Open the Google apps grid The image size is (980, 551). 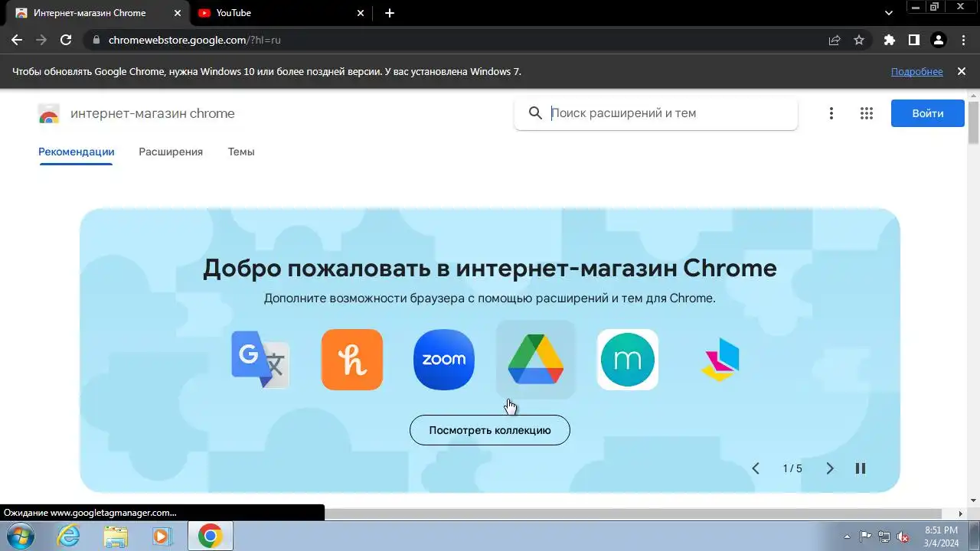point(867,113)
